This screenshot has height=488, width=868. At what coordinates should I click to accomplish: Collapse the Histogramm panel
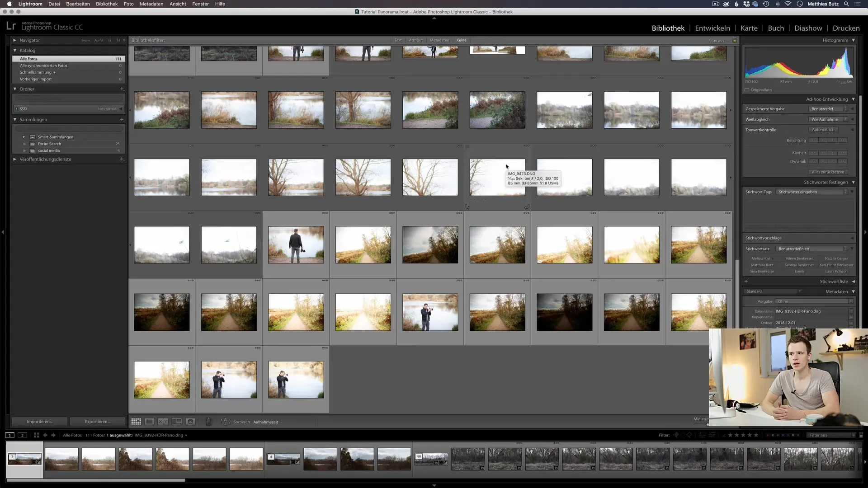point(854,40)
